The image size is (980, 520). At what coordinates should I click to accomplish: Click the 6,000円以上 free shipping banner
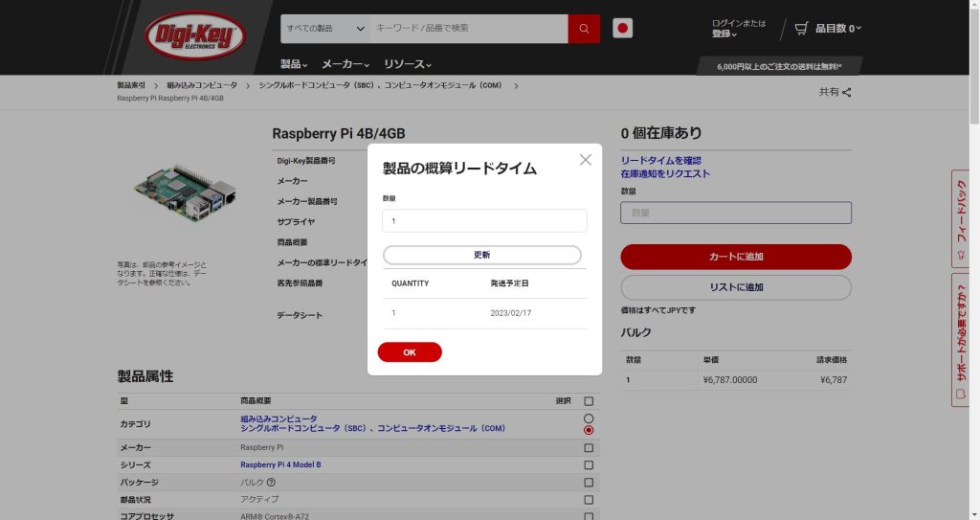coord(779,66)
